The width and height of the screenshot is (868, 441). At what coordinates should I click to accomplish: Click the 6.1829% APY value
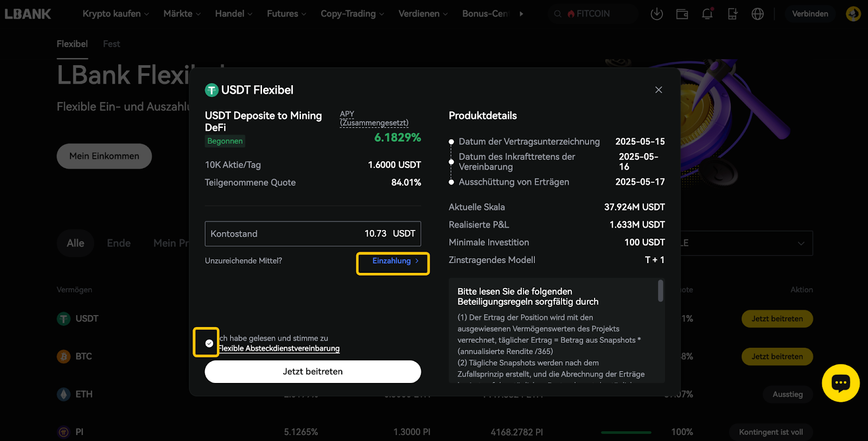(x=398, y=138)
